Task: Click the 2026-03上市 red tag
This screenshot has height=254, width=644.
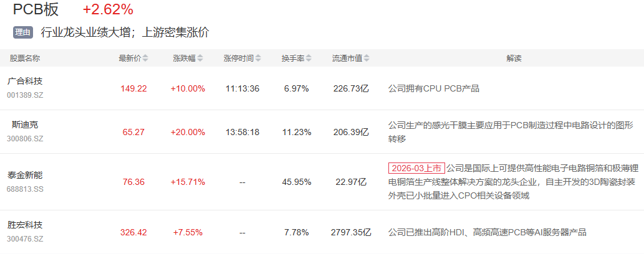Action: coord(416,168)
